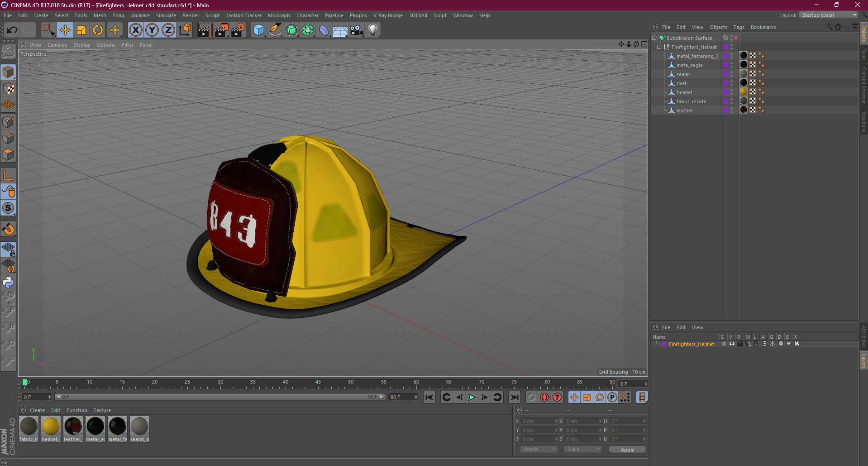The image size is (868, 466).
Task: Collapse the Firefighters_Helmet hierarchy
Action: [x=660, y=47]
